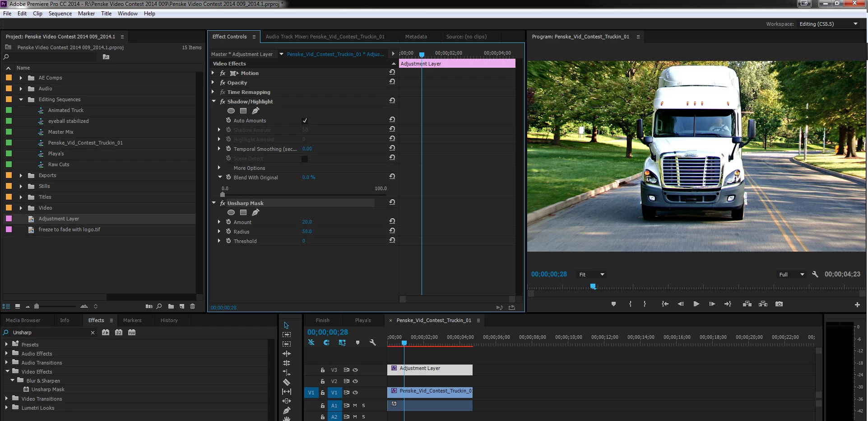This screenshot has height=421, width=868.
Task: Open Find in the Project panel footer
Action: pos(159,306)
